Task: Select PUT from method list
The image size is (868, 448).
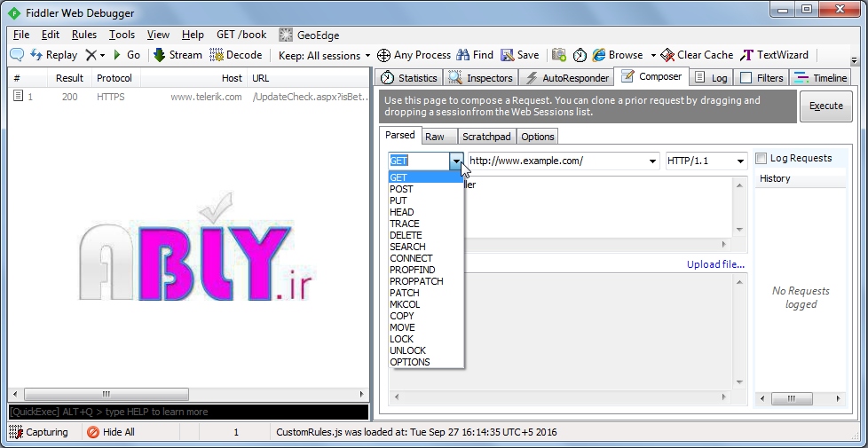Action: [x=426, y=200]
